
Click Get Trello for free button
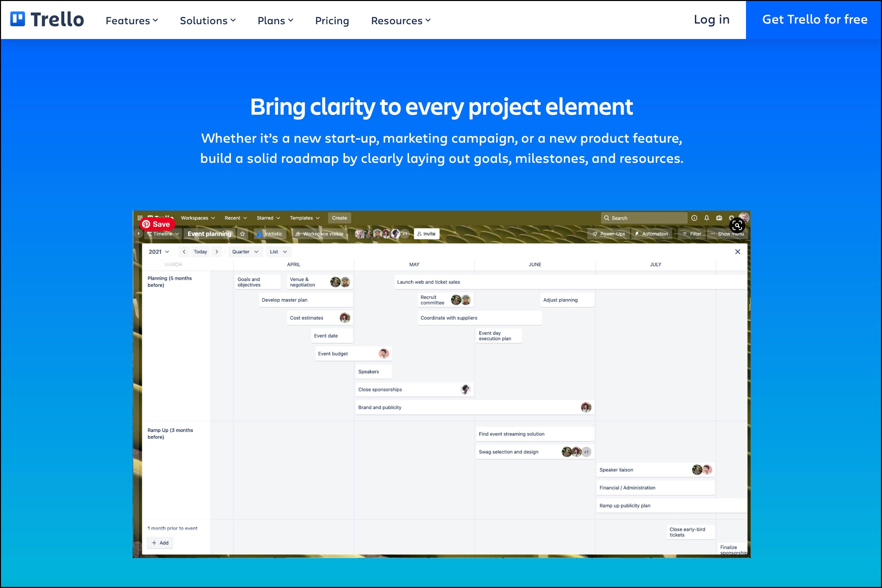tap(814, 20)
